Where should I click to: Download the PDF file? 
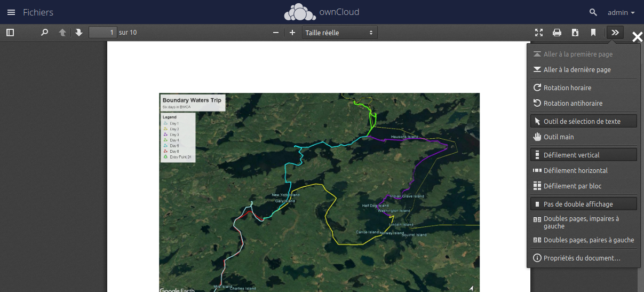(x=575, y=33)
